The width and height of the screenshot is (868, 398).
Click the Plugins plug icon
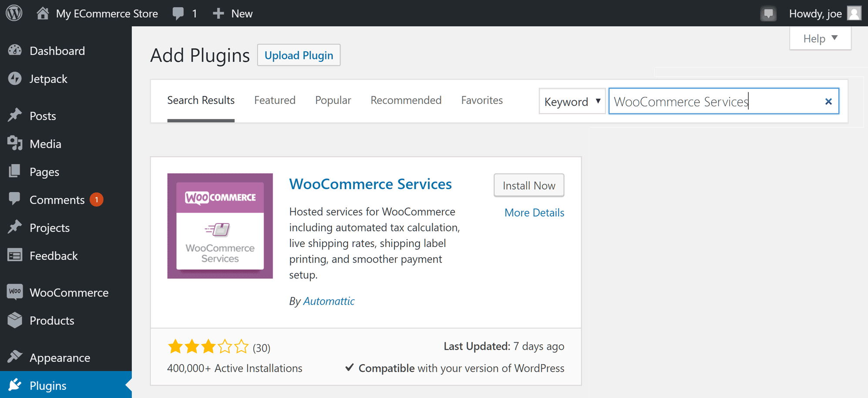tap(15, 385)
